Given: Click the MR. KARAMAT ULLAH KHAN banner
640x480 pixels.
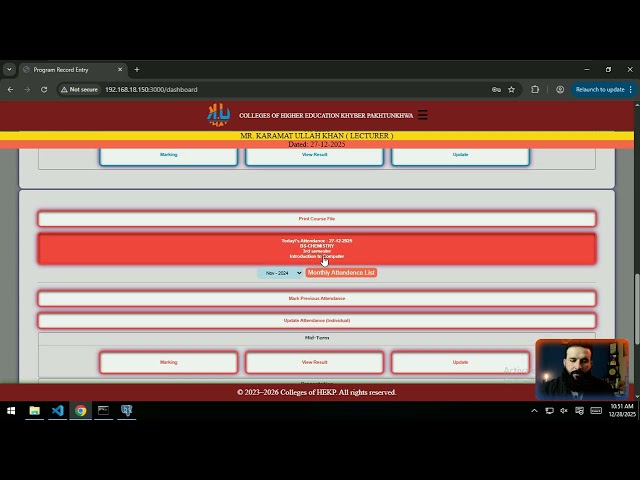Looking at the screenshot, I should pos(317,136).
